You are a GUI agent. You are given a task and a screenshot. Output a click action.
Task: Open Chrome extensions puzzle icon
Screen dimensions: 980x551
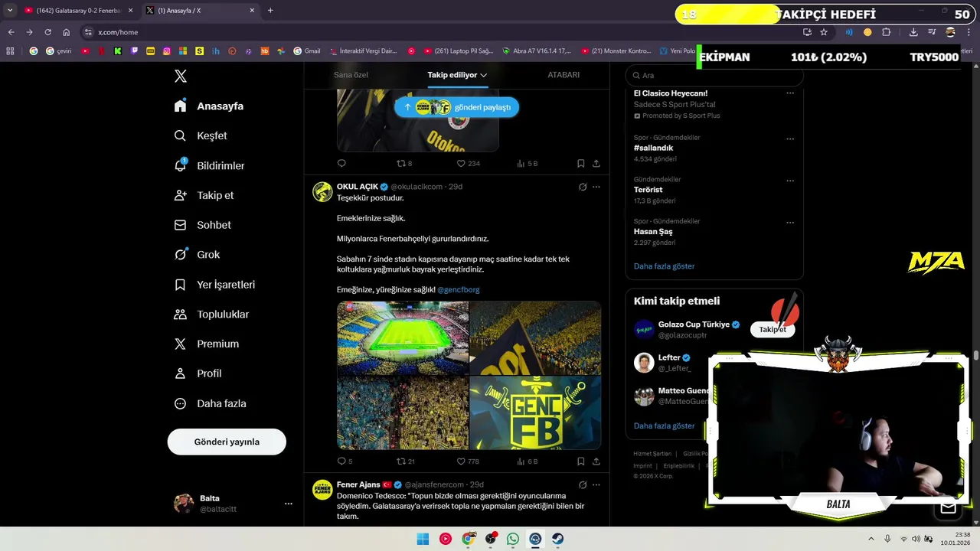(887, 32)
